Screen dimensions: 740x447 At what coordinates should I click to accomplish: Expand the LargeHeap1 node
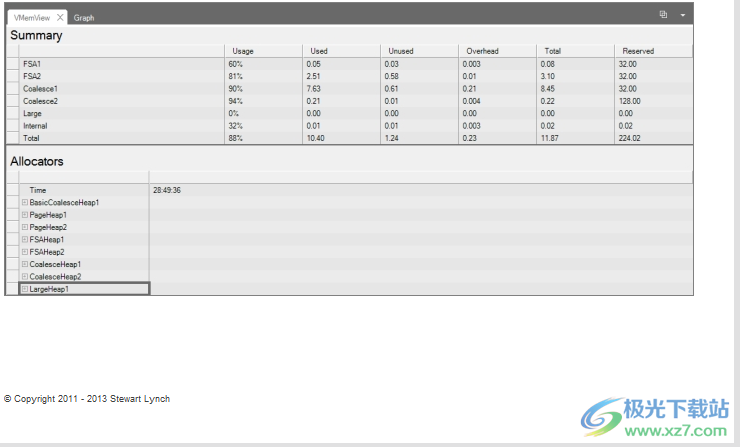pos(25,289)
